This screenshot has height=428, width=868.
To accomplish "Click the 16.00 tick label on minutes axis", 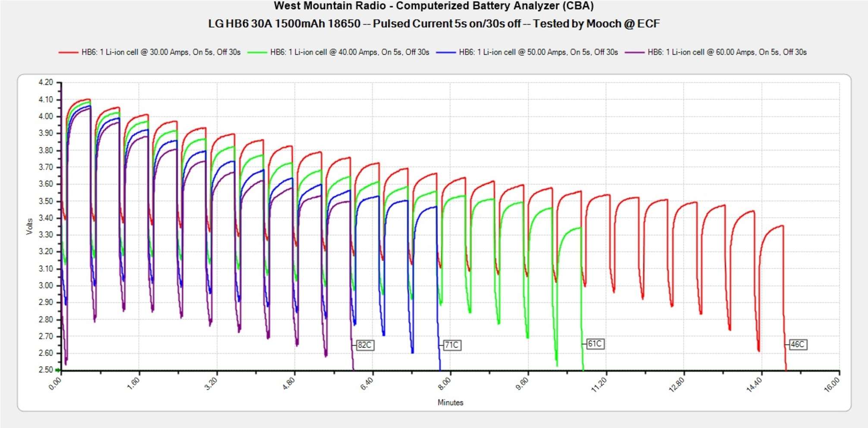I will click(x=832, y=384).
